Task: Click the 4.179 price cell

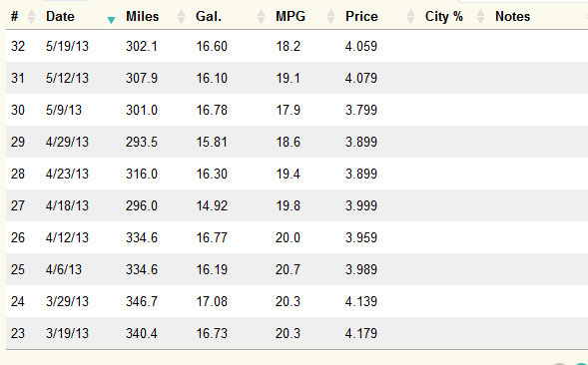Action: pyautogui.click(x=361, y=333)
